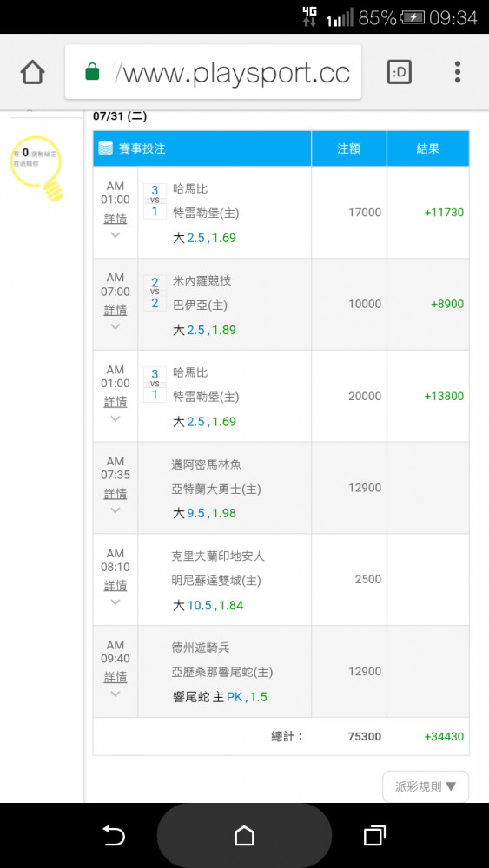This screenshot has height=868, width=489.
Task: Tap the green padlock security icon
Action: click(92, 72)
